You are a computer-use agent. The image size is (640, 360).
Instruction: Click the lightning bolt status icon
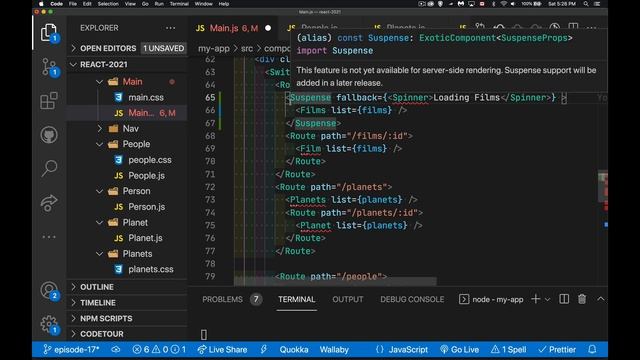(x=264, y=350)
